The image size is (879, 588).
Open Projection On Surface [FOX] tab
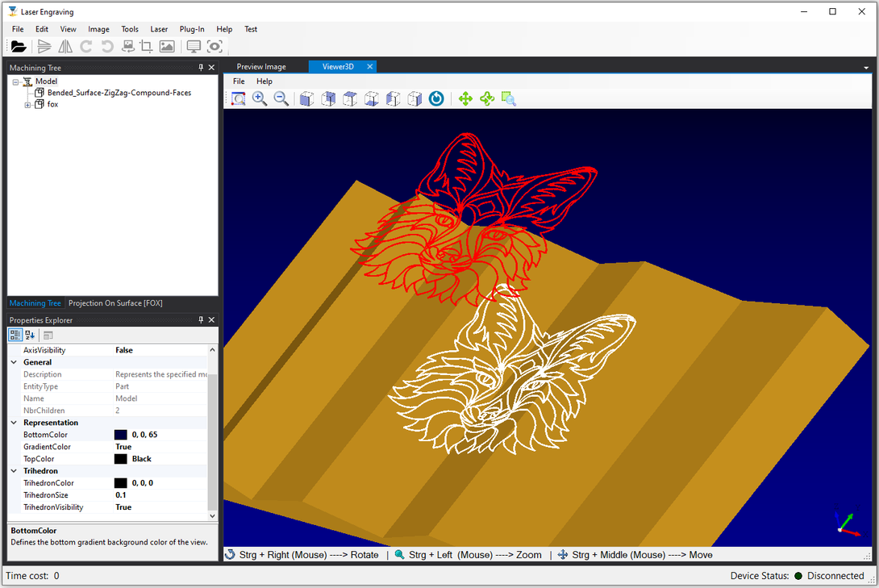point(115,303)
